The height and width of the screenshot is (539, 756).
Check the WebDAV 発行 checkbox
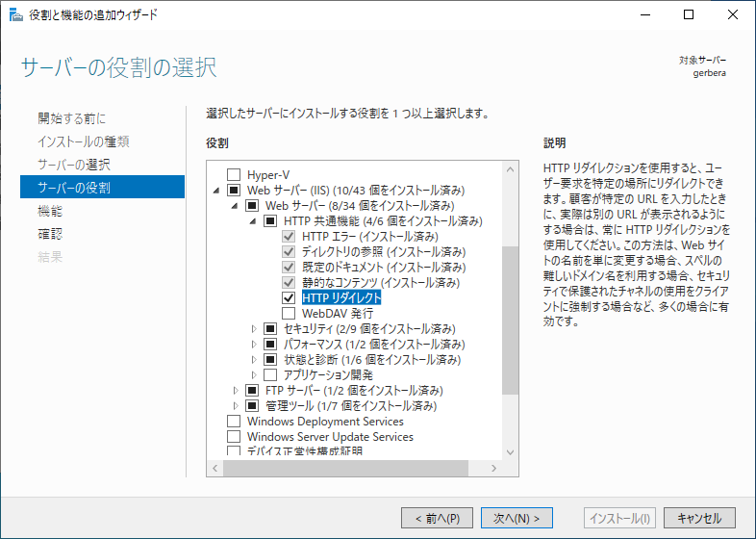click(289, 313)
